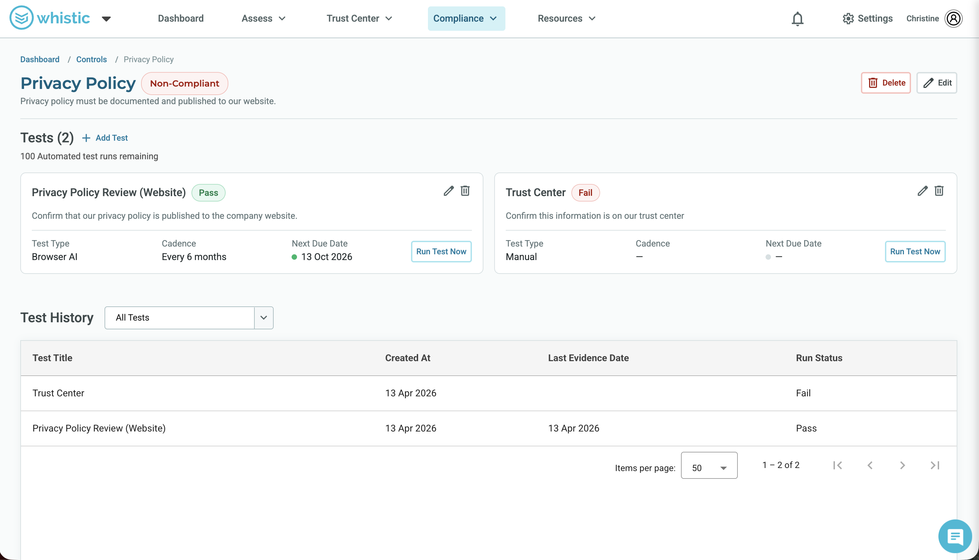979x560 pixels.
Task: Click the Dashboard breadcrumb link
Action: click(x=40, y=59)
